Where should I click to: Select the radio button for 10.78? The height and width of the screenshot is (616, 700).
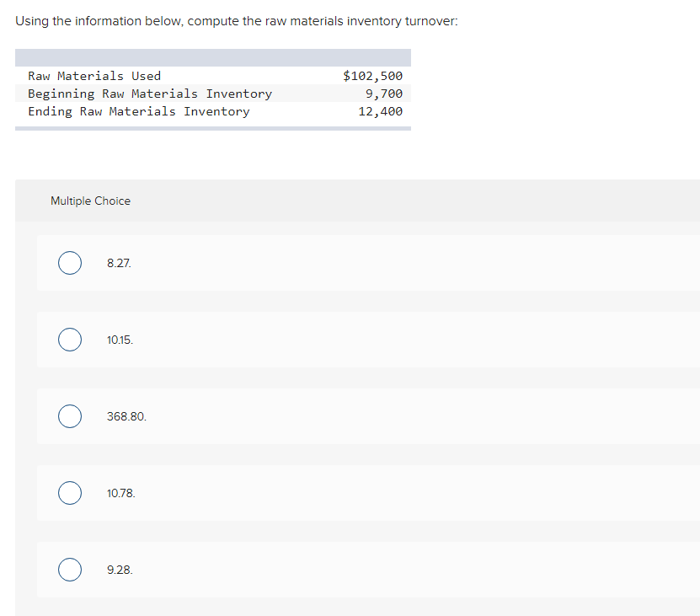point(70,493)
